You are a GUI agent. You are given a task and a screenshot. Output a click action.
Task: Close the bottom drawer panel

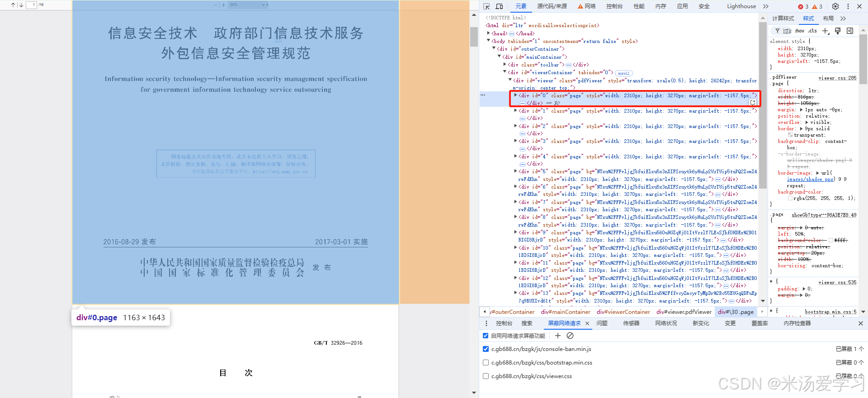point(860,323)
